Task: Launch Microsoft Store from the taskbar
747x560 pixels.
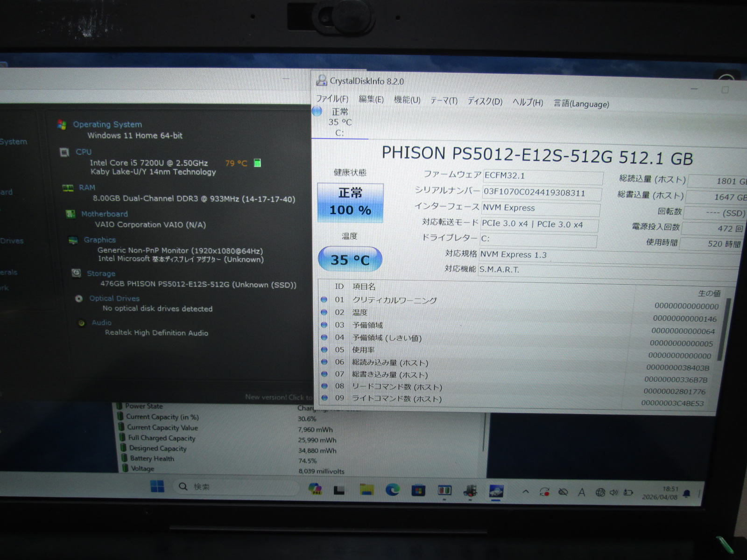Action: (x=418, y=490)
